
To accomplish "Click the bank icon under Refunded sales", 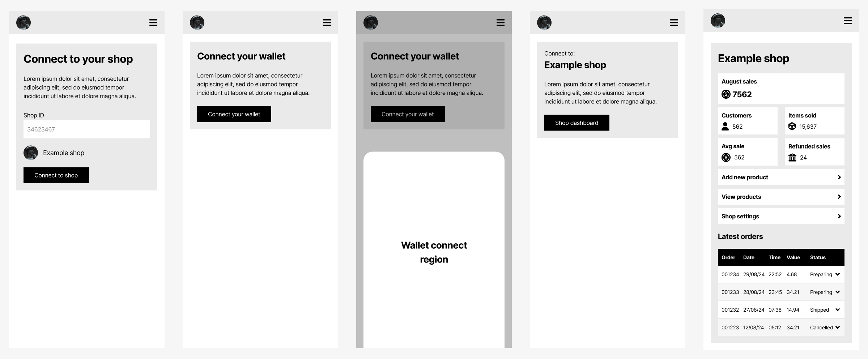I will pyautogui.click(x=792, y=157).
